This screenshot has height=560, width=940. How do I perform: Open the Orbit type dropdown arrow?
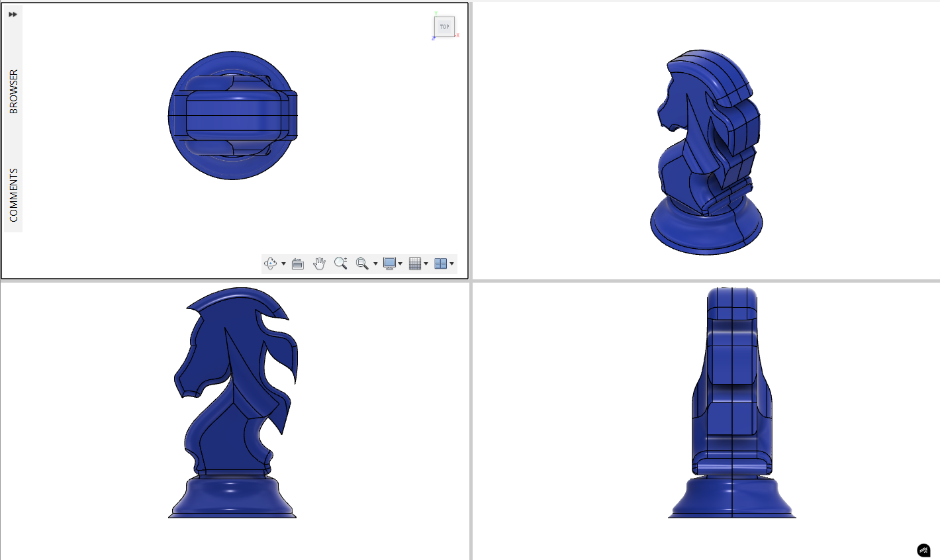[283, 263]
